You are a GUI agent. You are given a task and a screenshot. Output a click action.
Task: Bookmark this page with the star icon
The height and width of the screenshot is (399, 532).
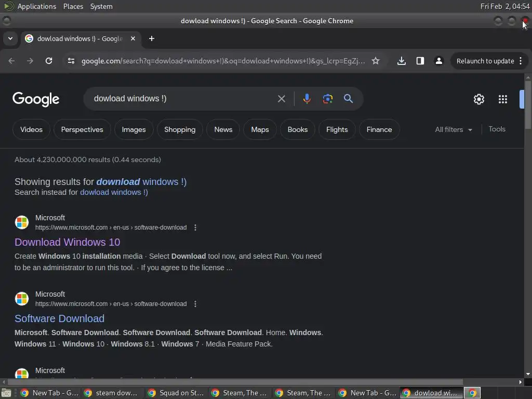pos(375,61)
